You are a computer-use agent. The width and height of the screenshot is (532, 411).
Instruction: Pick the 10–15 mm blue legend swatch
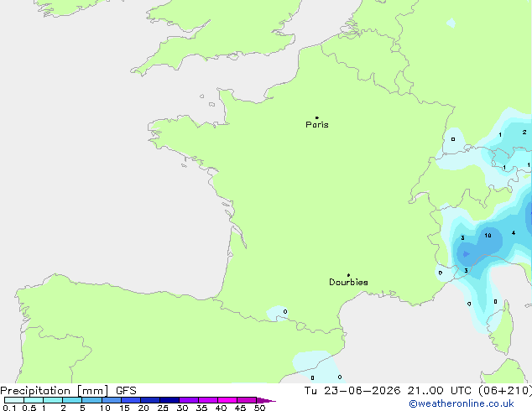(111, 400)
